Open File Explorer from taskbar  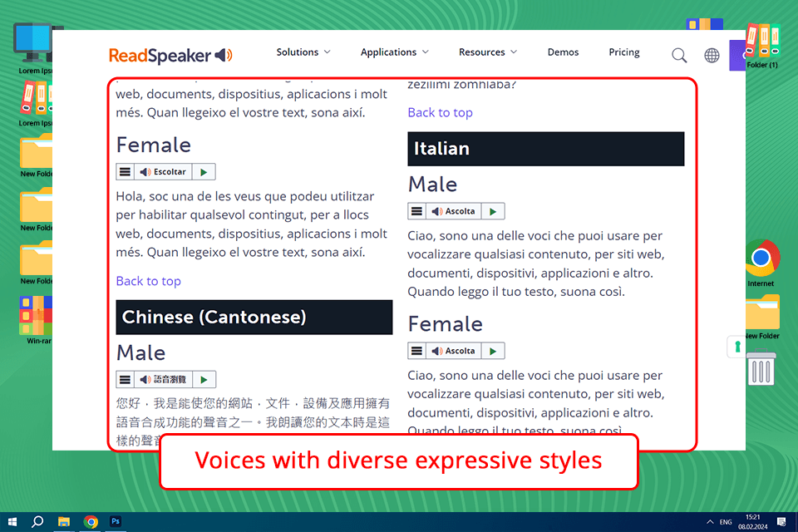point(64,522)
